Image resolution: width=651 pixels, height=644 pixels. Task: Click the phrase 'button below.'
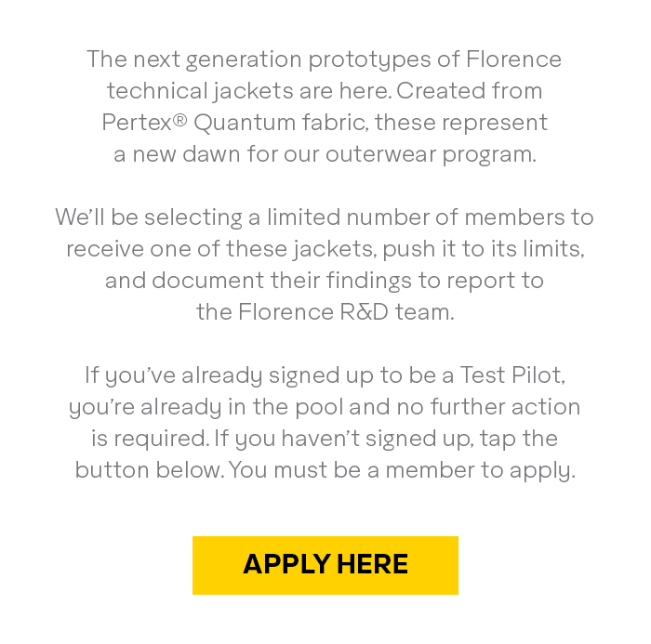tap(150, 470)
